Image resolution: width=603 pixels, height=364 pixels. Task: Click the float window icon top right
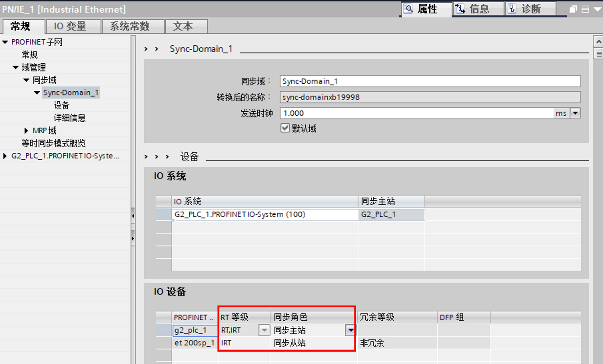pos(573,8)
